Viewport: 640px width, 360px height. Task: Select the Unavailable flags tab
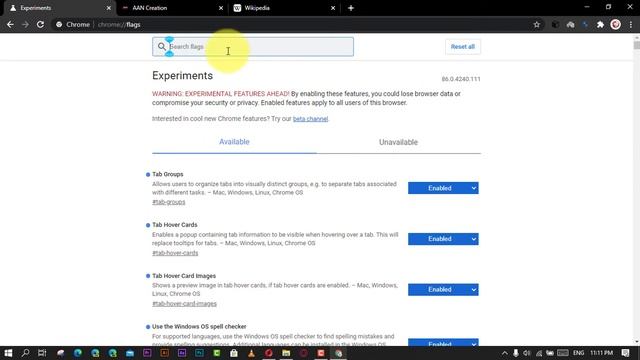[398, 142]
